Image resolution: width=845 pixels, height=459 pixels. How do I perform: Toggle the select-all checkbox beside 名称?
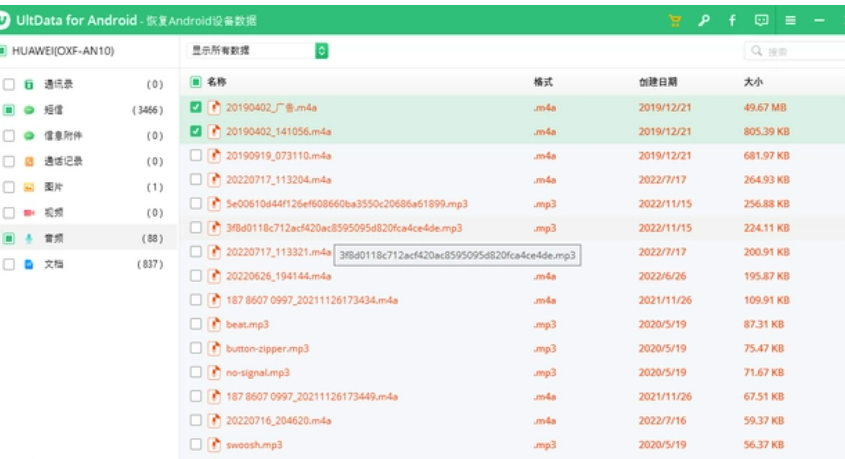(196, 82)
